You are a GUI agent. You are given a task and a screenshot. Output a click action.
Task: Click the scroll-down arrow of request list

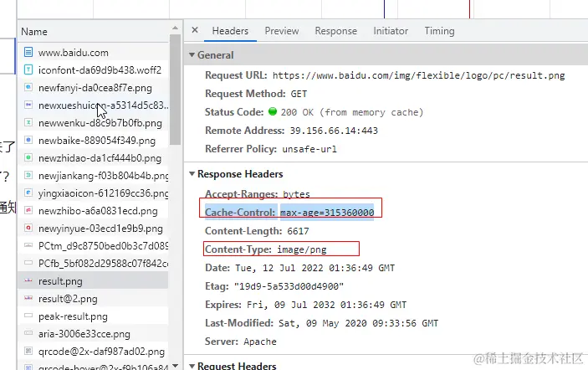175,365
